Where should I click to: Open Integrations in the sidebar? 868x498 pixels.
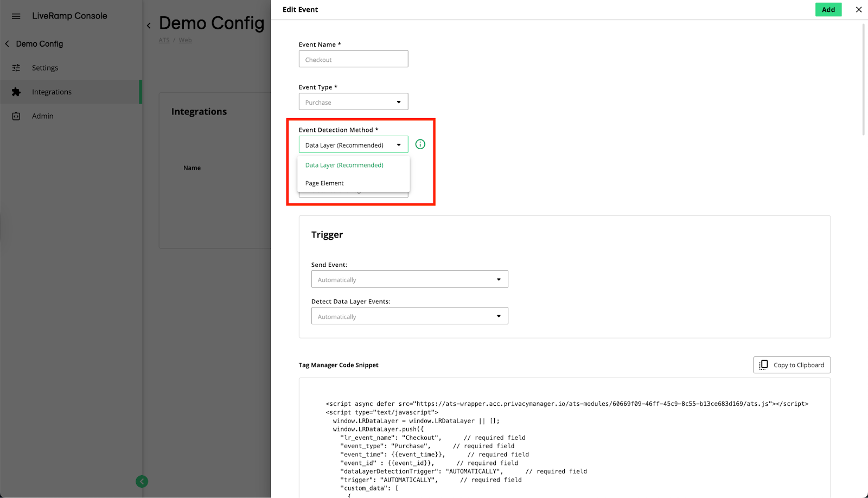(x=71, y=92)
